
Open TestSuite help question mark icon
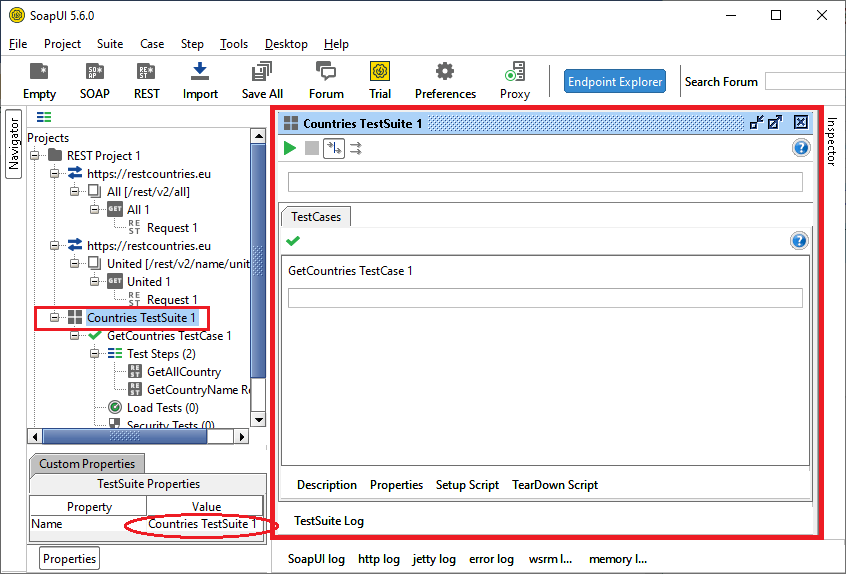[801, 147]
